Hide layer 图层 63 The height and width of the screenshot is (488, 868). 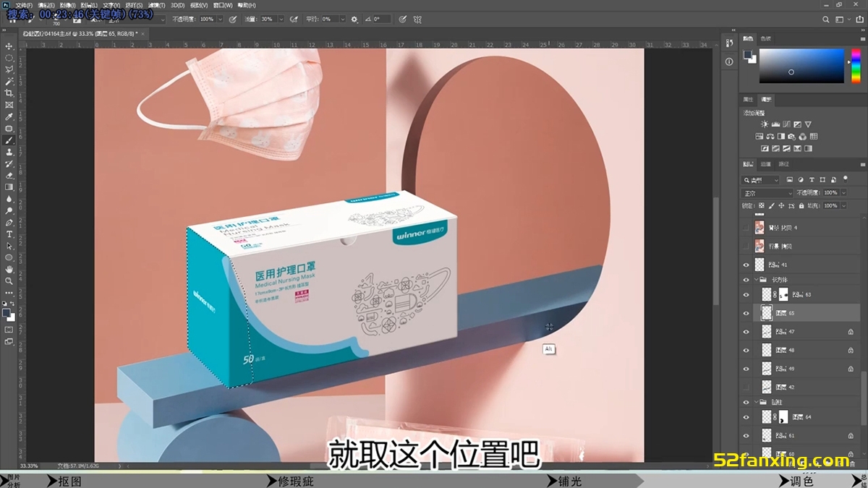click(x=746, y=295)
